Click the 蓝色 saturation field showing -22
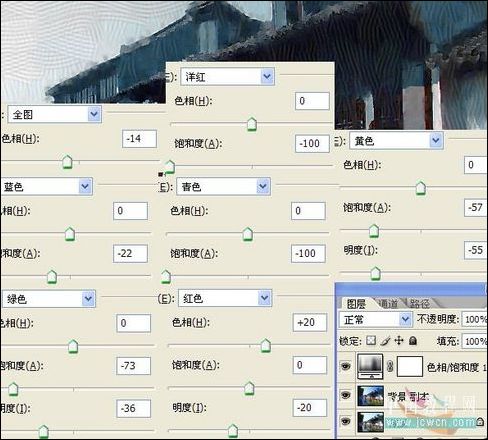 coord(130,253)
